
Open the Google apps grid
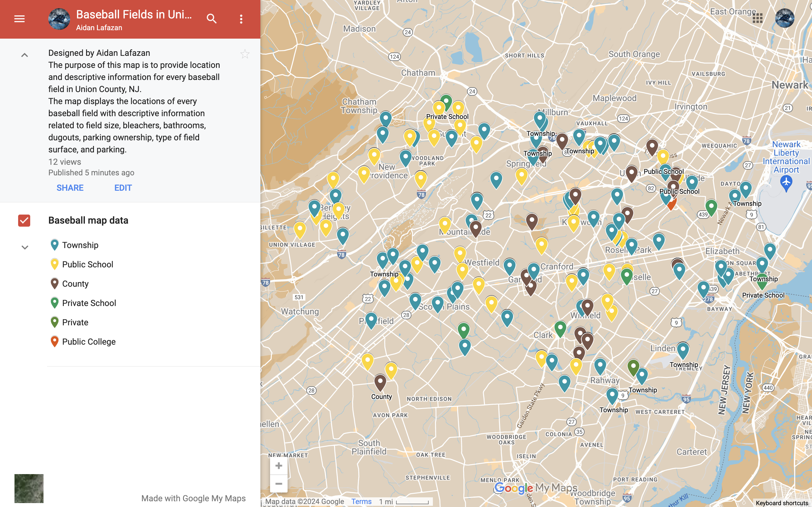tap(757, 18)
